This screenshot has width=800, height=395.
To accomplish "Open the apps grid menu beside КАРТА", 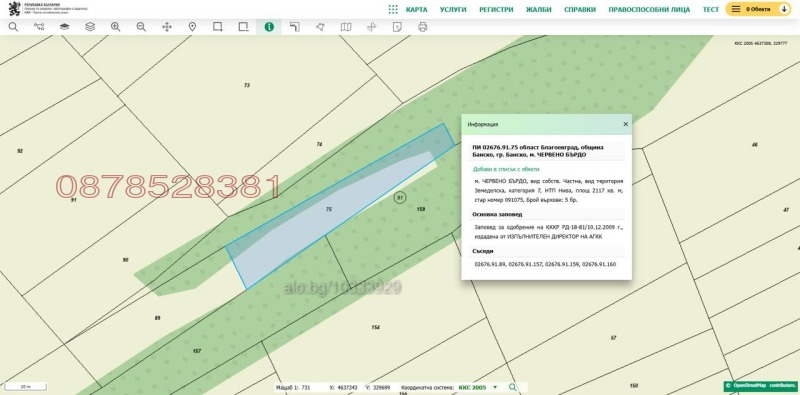I will coord(393,9).
